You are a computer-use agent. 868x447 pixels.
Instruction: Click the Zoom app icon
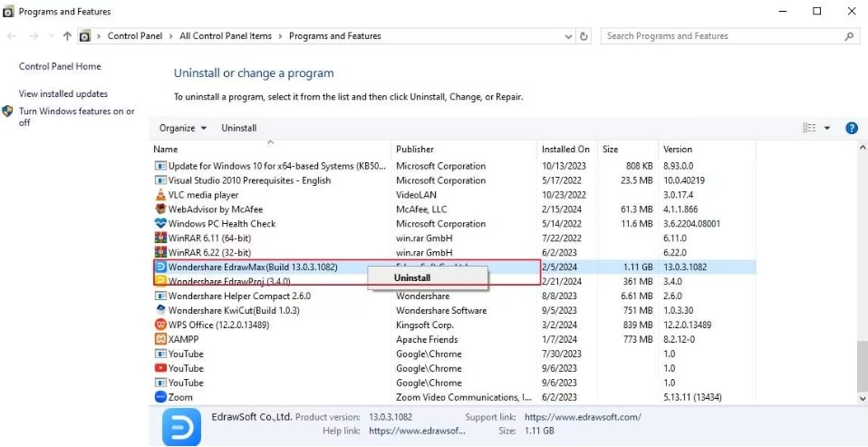click(160, 397)
